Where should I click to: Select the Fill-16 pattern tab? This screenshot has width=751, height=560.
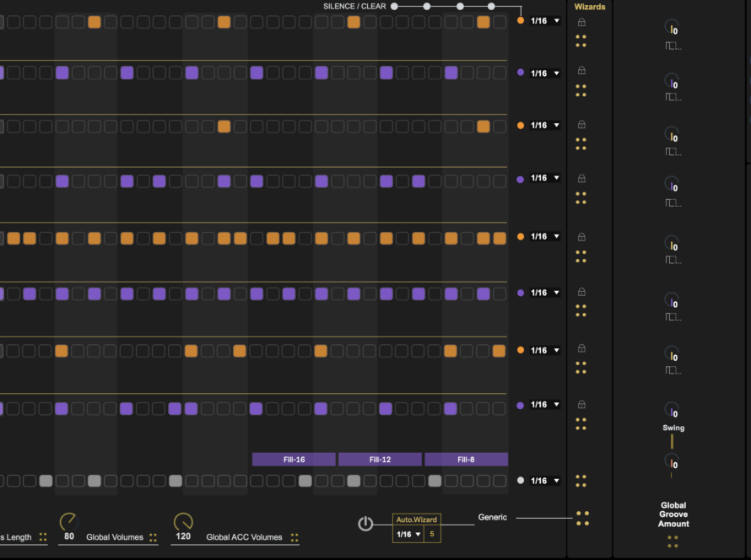click(294, 460)
